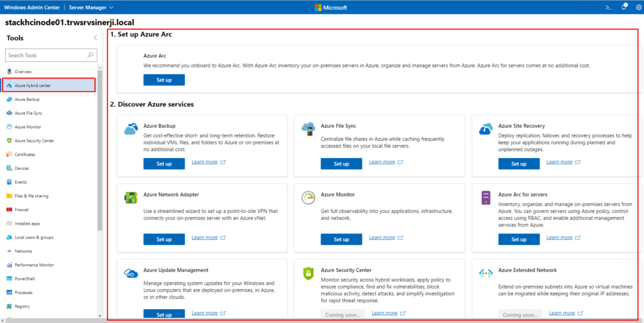
Task: Click the Processes icon in sidebar
Action: tap(9, 293)
